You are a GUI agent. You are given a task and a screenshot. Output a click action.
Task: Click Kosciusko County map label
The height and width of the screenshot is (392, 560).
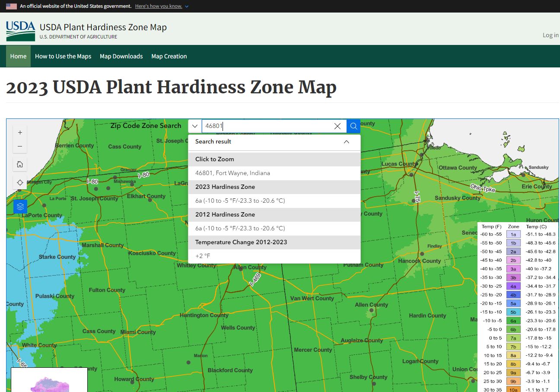coord(152,253)
